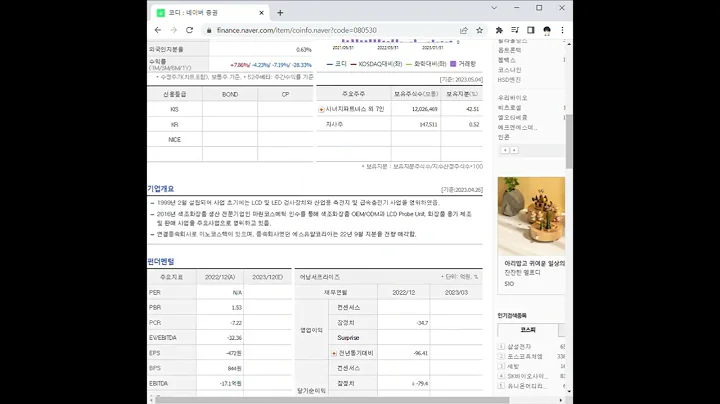Open 세방 in popular search list
The width and height of the screenshot is (720, 404).
(513, 366)
